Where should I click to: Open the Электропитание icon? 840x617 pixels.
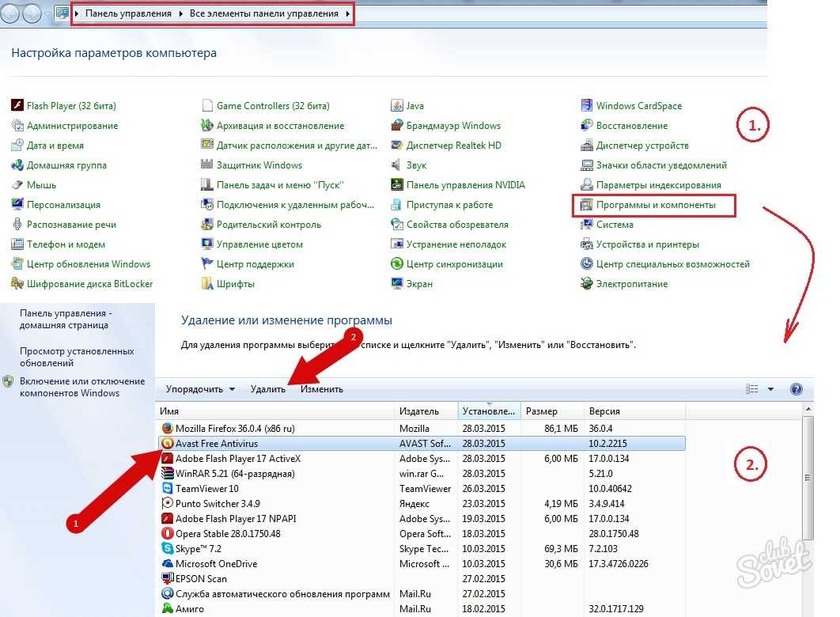pos(587,284)
